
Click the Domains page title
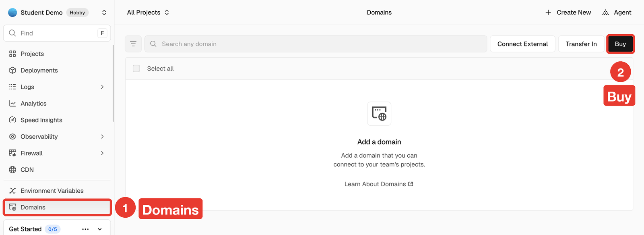pyautogui.click(x=379, y=12)
